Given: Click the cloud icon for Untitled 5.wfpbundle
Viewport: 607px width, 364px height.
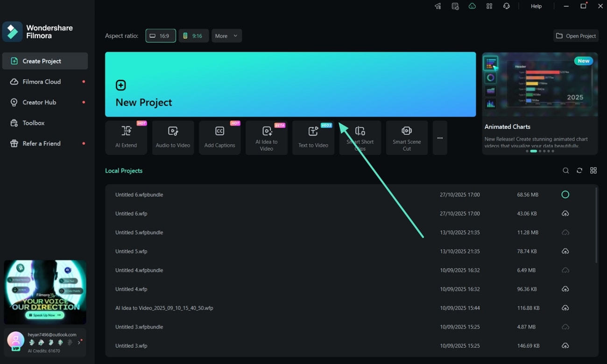Looking at the screenshot, I should pos(565,232).
